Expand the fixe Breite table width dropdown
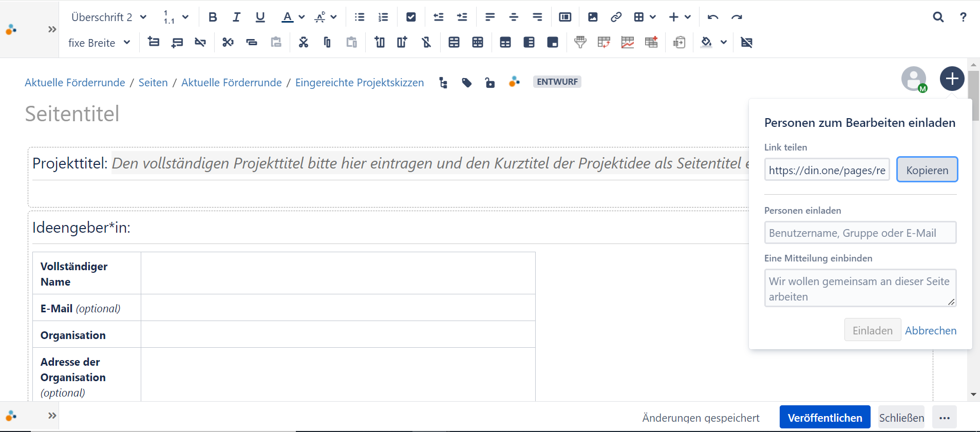The image size is (980, 432). (x=99, y=43)
